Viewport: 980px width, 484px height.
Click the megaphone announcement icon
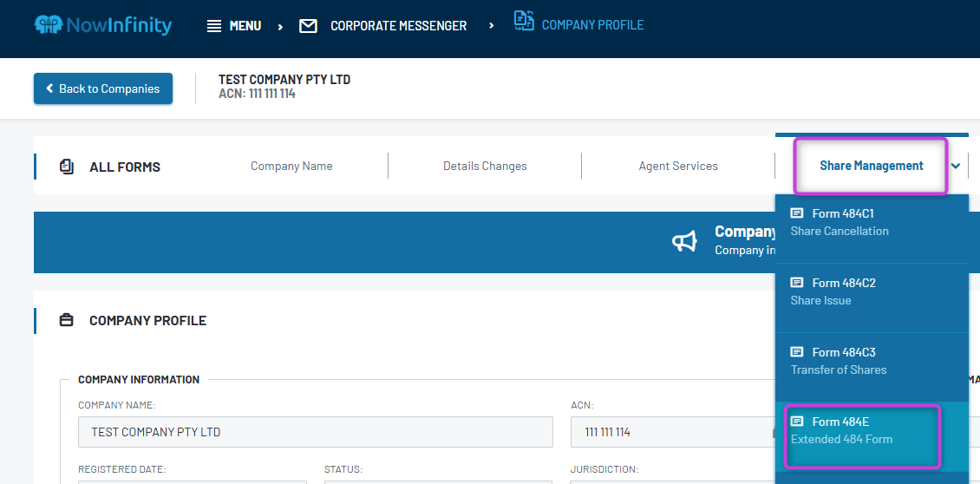pos(684,241)
